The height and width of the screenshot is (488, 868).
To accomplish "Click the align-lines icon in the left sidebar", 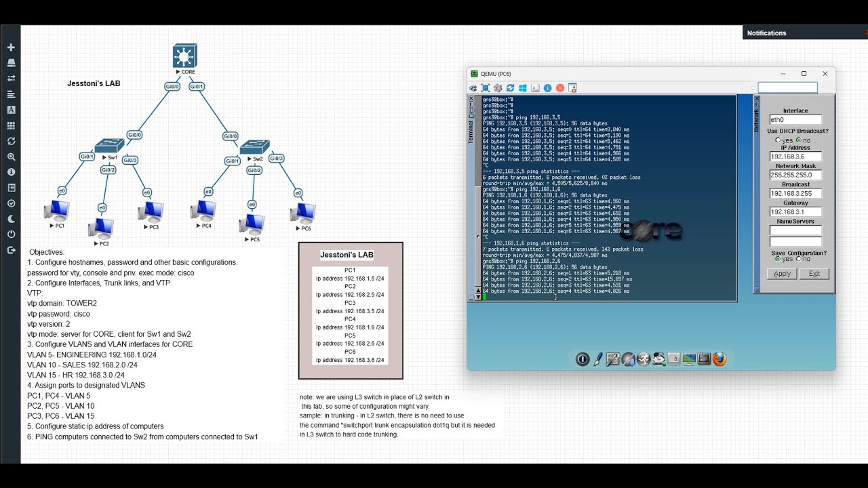I will tap(11, 94).
